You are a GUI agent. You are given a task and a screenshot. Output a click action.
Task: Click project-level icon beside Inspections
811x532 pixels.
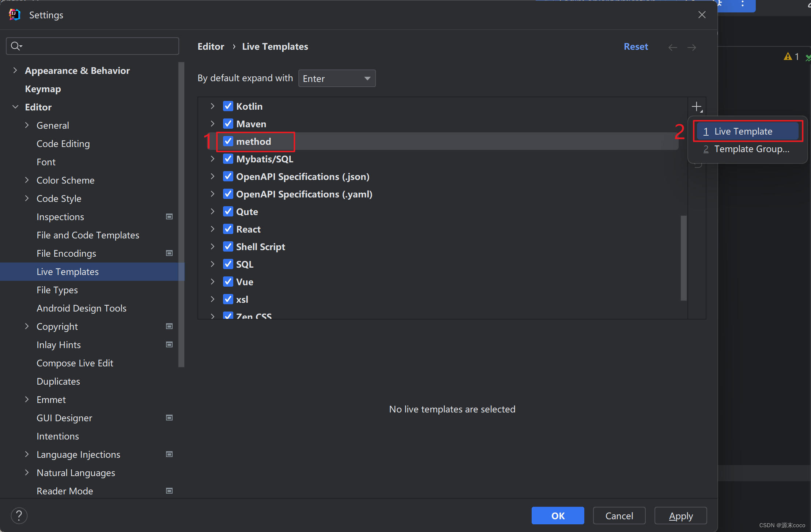click(169, 217)
